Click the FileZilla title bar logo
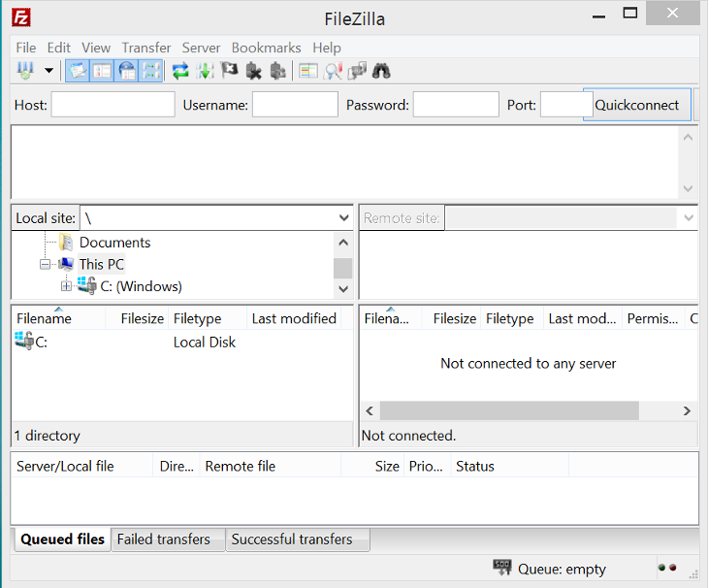The width and height of the screenshot is (708, 588). click(x=21, y=18)
